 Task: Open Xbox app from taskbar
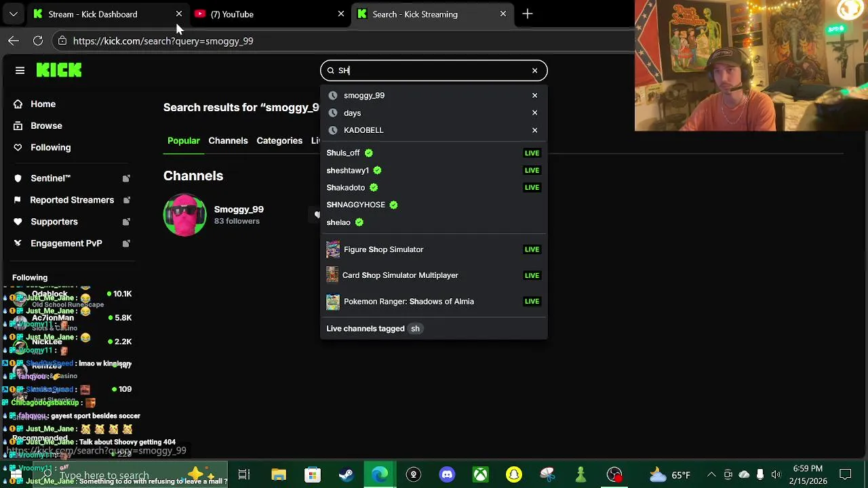click(480, 474)
